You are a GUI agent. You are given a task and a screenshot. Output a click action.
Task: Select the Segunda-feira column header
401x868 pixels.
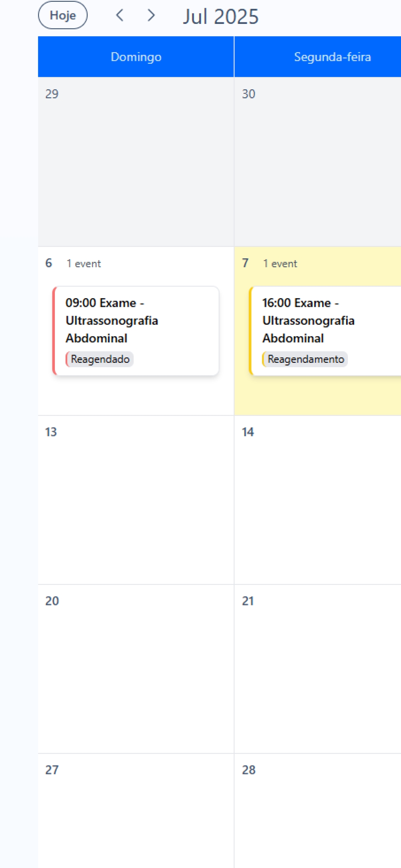332,57
